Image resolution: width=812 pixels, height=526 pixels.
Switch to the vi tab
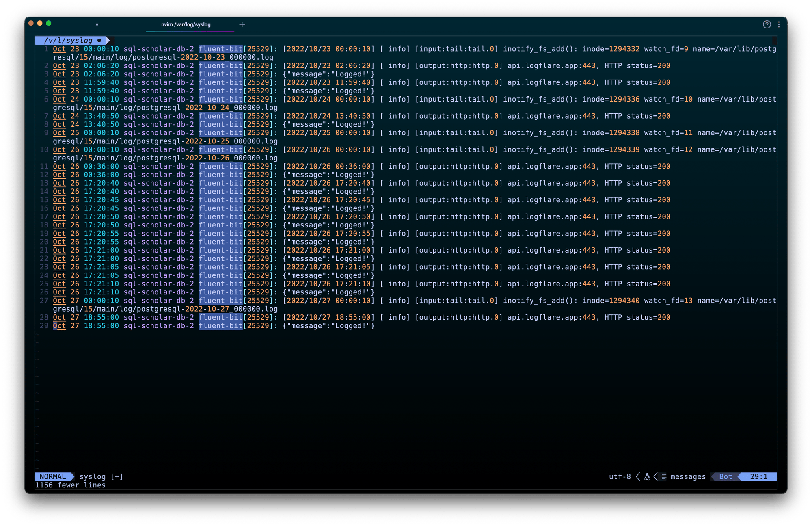click(x=97, y=24)
